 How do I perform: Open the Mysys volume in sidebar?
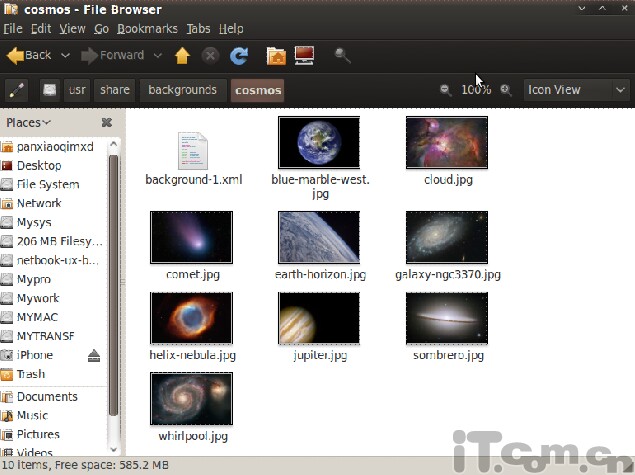[53, 222]
